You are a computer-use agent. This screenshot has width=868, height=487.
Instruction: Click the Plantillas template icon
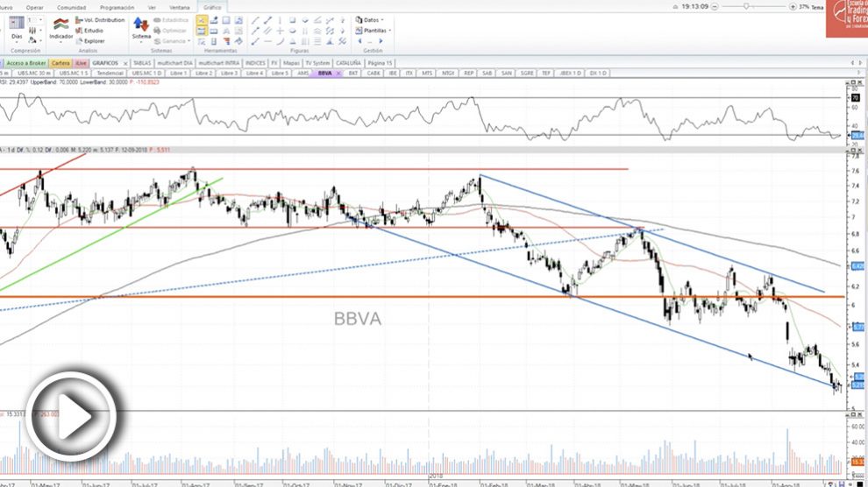(x=359, y=31)
